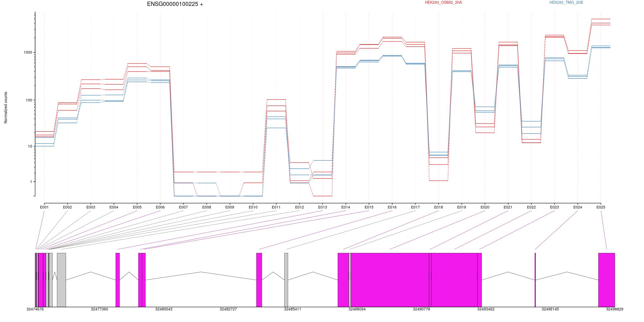Click the E003 exon label
Viewport: 644px width, 322px height.
click(91, 207)
